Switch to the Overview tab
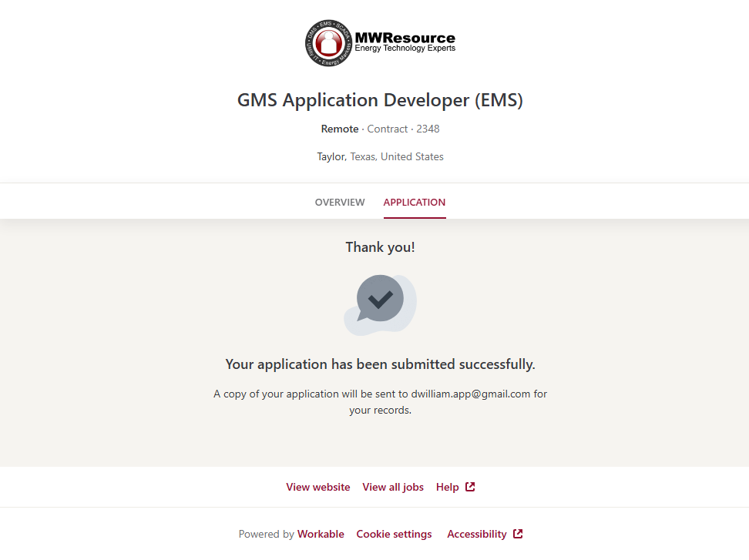 click(x=340, y=203)
